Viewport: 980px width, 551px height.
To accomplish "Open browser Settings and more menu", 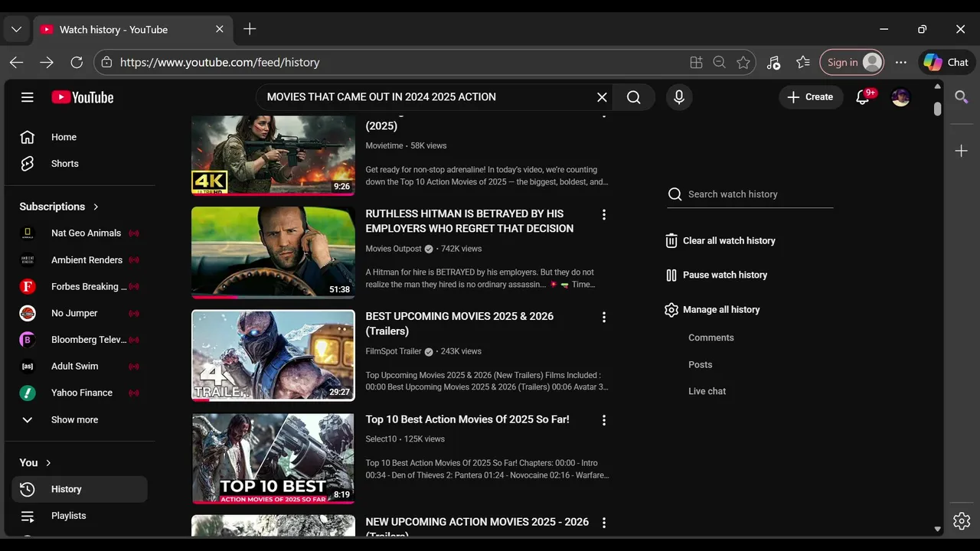I will click(x=901, y=63).
